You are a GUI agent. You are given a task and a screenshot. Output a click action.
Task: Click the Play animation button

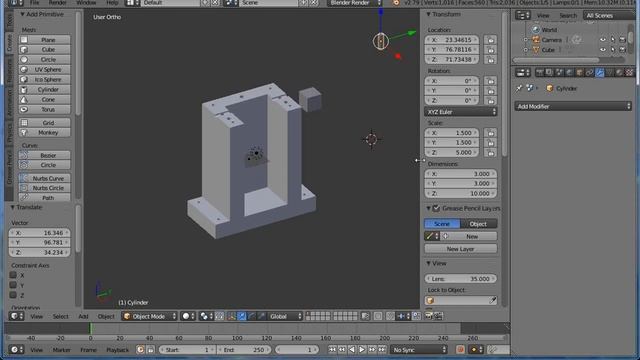point(362,350)
